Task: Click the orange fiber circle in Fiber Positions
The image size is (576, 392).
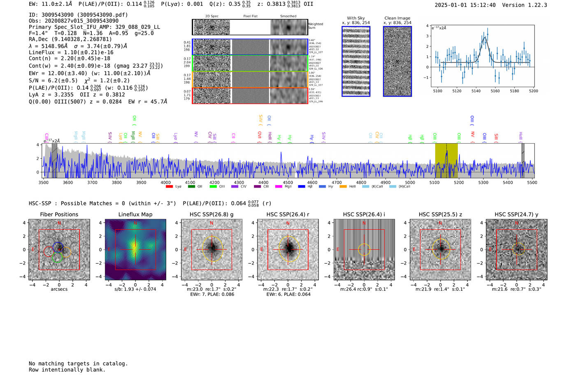Action: pos(66,252)
